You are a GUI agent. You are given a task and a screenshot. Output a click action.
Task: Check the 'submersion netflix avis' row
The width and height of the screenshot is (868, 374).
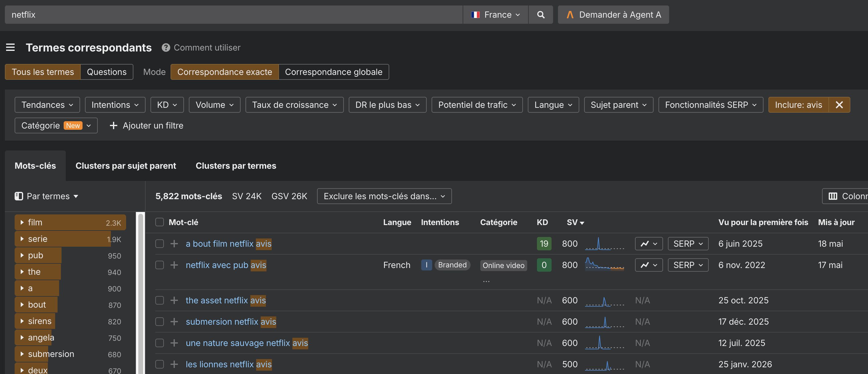159,322
